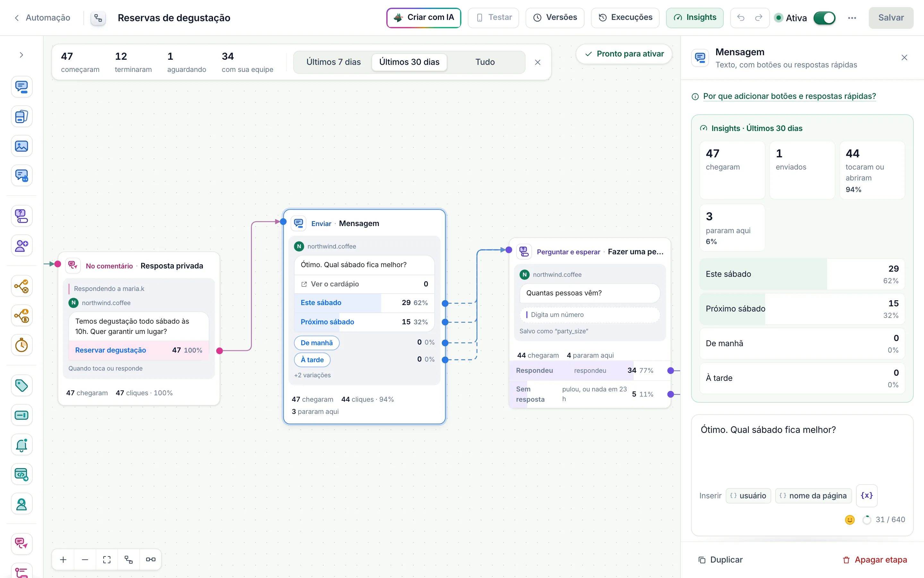The image size is (924, 578).
Task: Add a text message step from sidebar
Action: 21,87
